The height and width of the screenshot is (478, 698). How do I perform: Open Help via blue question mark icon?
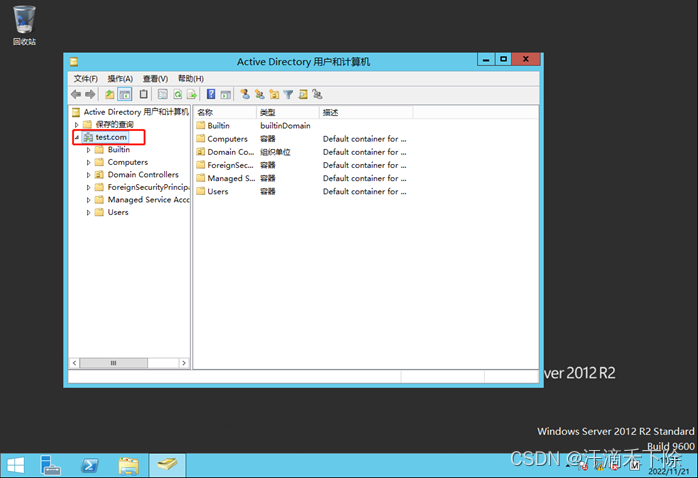coord(211,94)
